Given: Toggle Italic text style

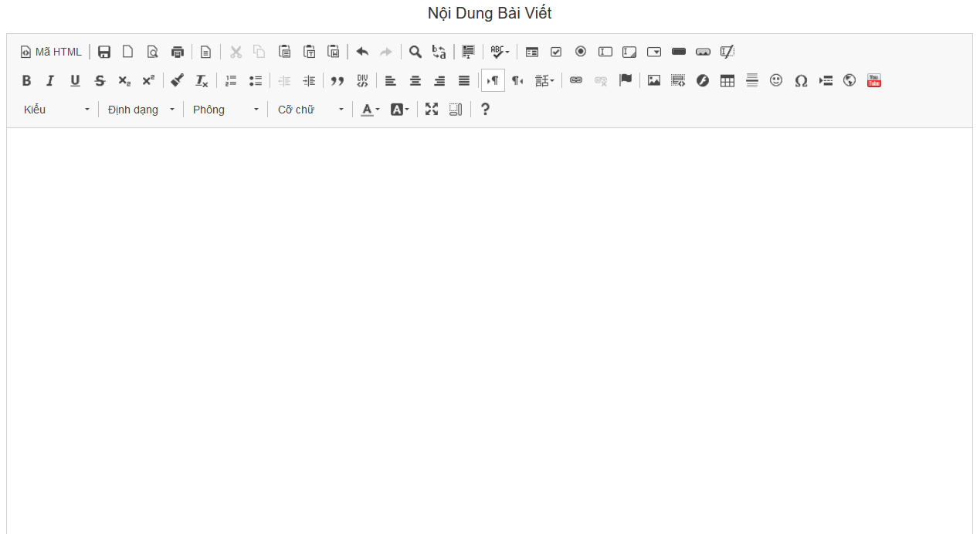Looking at the screenshot, I should pyautogui.click(x=50, y=80).
